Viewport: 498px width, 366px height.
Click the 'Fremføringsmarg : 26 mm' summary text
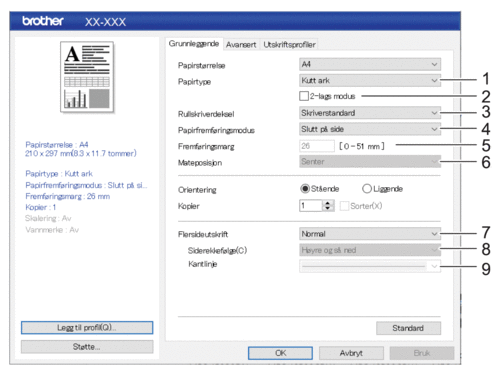tap(68, 196)
